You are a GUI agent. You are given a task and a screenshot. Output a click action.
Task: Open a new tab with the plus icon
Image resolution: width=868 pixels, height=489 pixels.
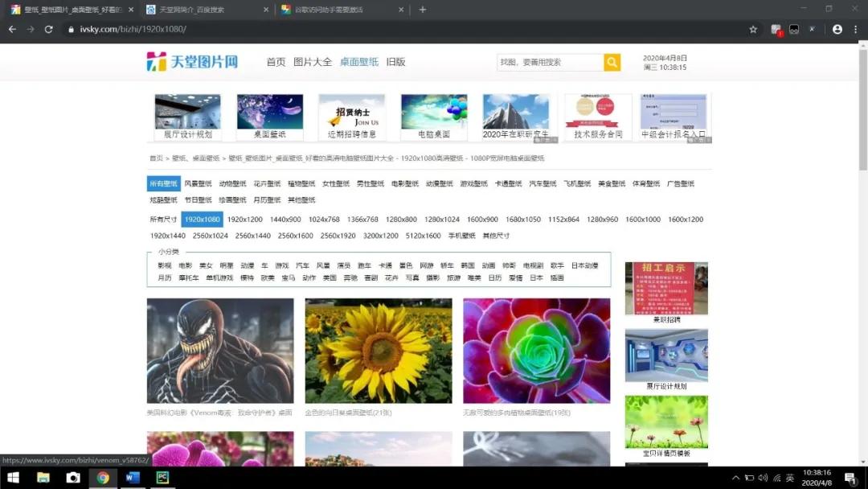click(x=422, y=10)
